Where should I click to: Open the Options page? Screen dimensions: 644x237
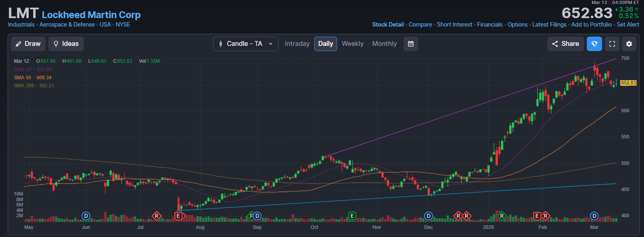(x=517, y=25)
